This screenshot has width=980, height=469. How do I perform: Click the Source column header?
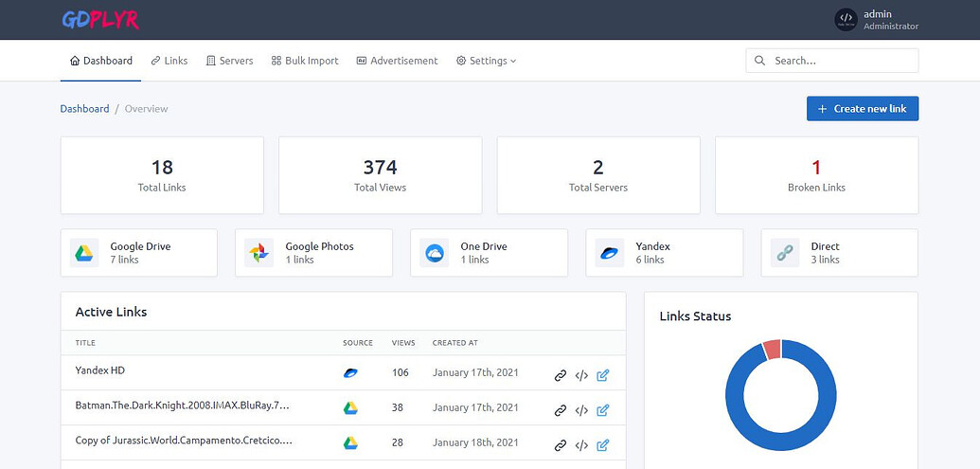click(358, 343)
